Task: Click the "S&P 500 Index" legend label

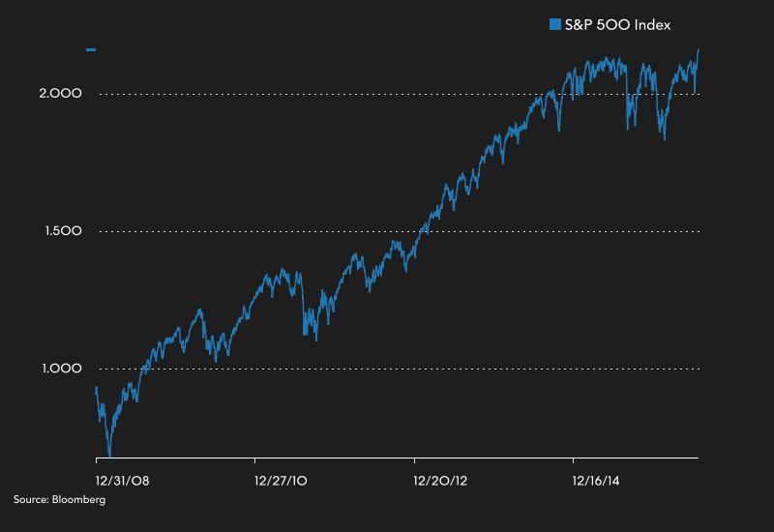Action: (617, 24)
